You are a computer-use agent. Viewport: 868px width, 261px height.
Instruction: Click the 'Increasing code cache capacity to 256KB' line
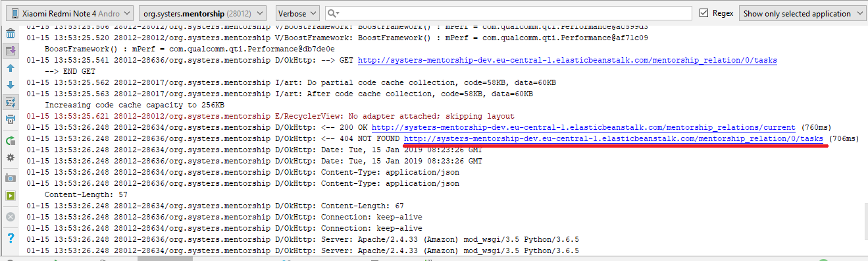[x=134, y=105]
